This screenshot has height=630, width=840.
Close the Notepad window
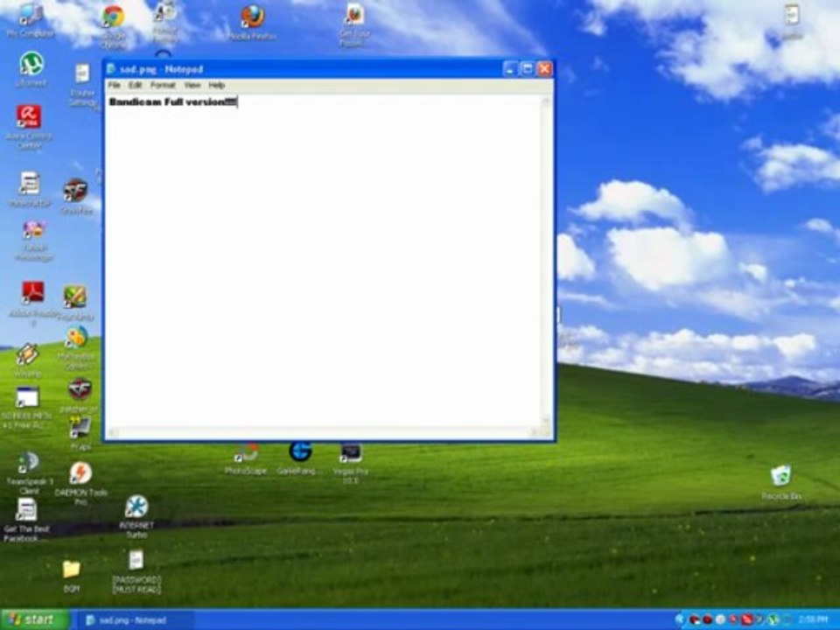coord(545,68)
